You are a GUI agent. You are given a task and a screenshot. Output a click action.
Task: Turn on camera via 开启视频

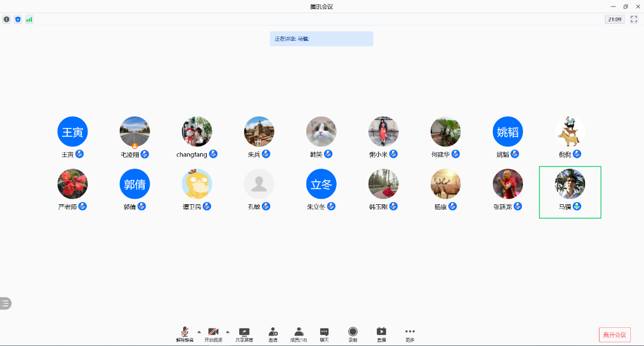tap(213, 332)
